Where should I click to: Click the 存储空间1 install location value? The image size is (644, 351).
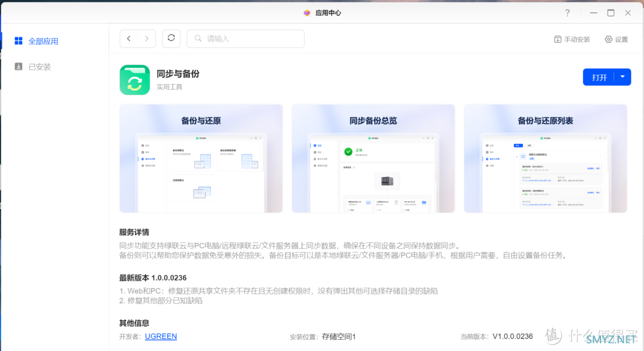click(339, 337)
